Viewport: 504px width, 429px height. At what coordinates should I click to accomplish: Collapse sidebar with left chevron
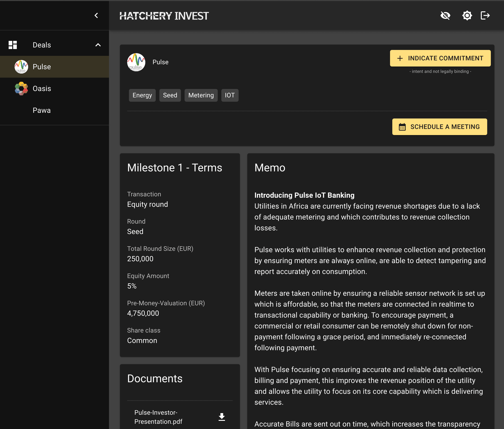(x=96, y=16)
